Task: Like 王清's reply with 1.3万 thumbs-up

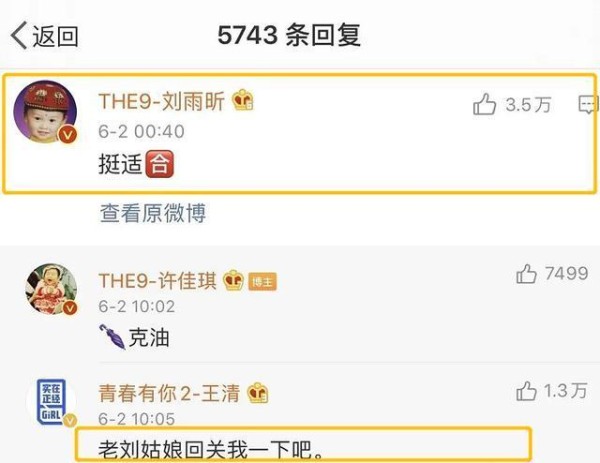Action: point(526,391)
